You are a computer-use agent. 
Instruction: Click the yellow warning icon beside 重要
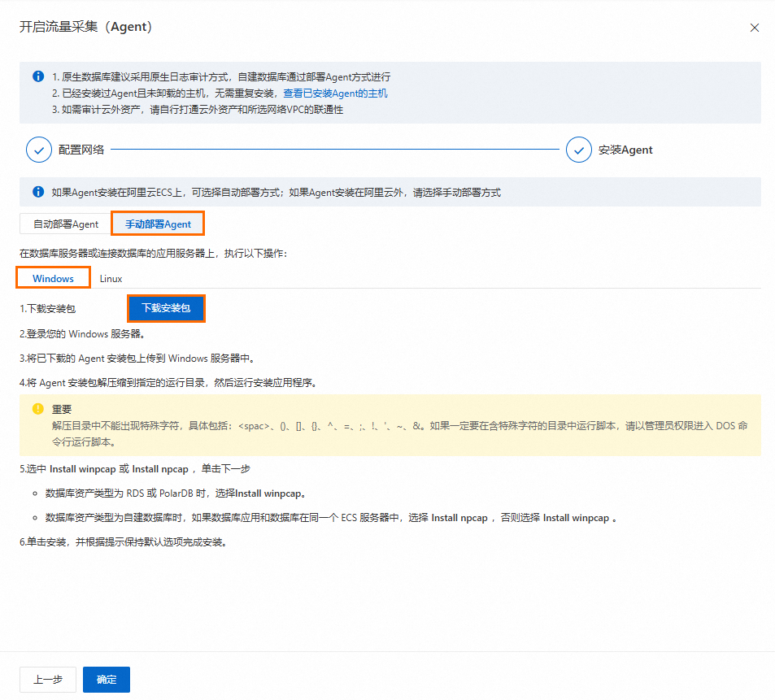[x=38, y=409]
